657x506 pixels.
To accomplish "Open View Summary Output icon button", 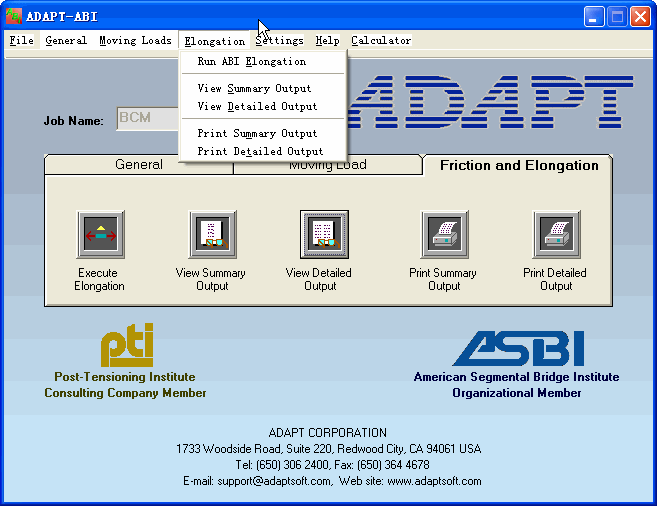I will (213, 235).
